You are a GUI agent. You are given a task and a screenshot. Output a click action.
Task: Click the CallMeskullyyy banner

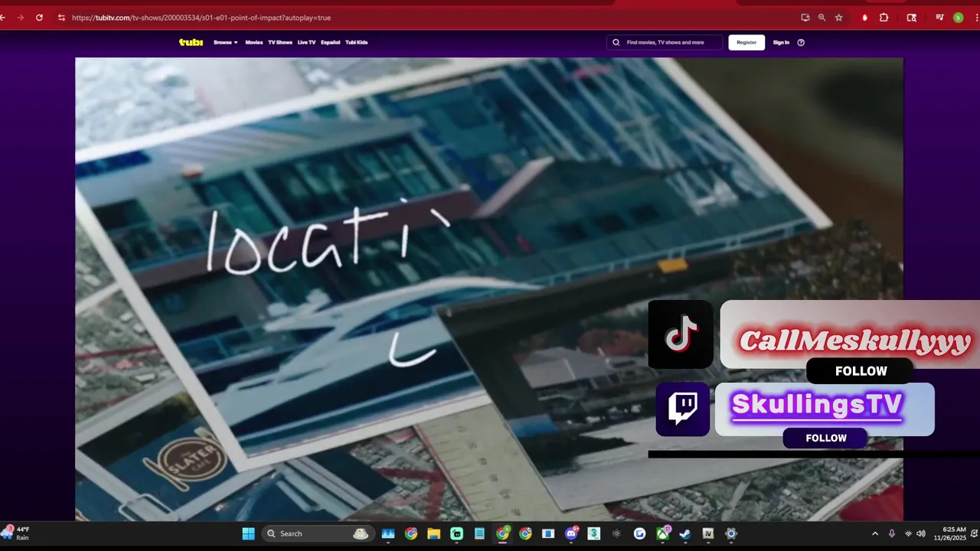850,334
